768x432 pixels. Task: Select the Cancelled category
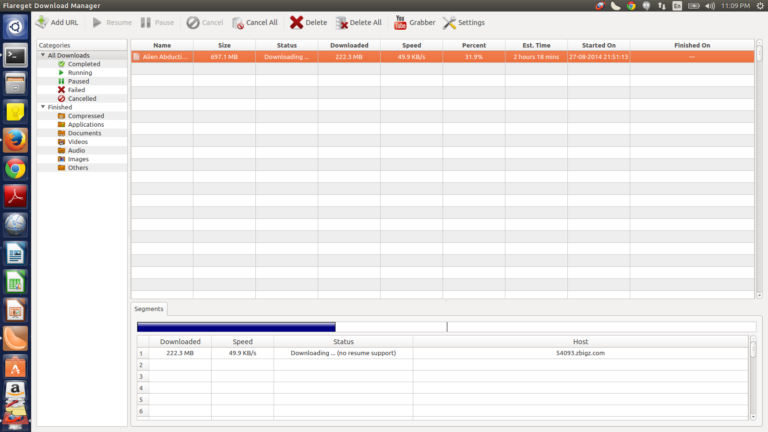pos(82,98)
